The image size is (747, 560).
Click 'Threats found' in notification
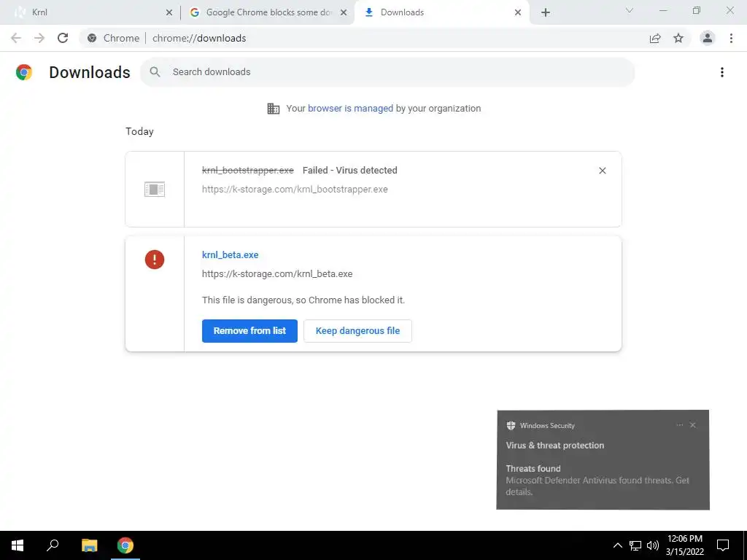click(533, 469)
